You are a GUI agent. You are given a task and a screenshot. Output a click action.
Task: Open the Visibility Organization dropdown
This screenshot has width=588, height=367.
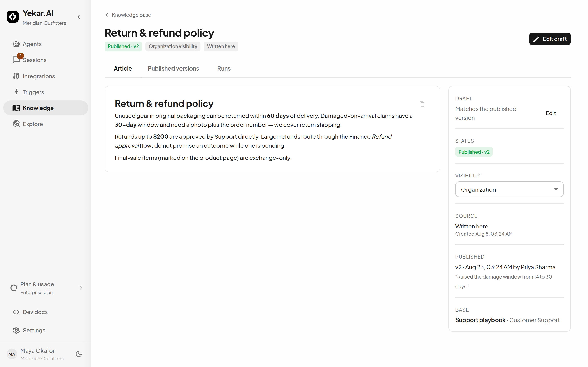pyautogui.click(x=509, y=189)
